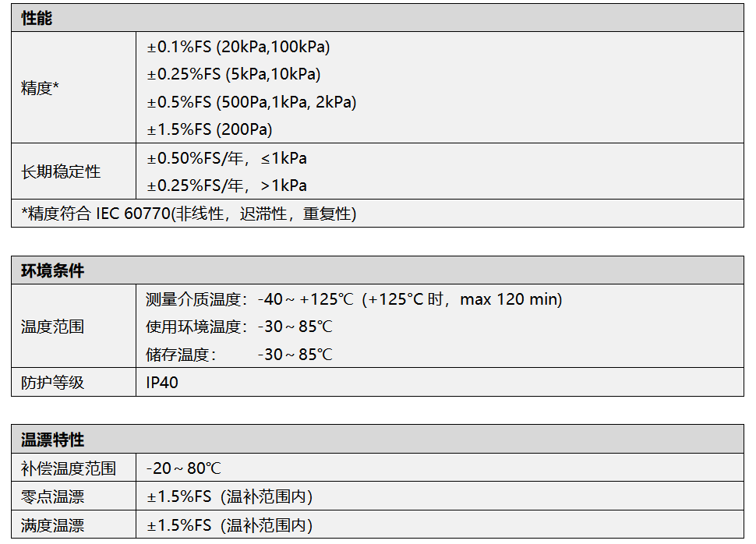Select the IP40 value cell
756x544 pixels.
click(x=162, y=383)
